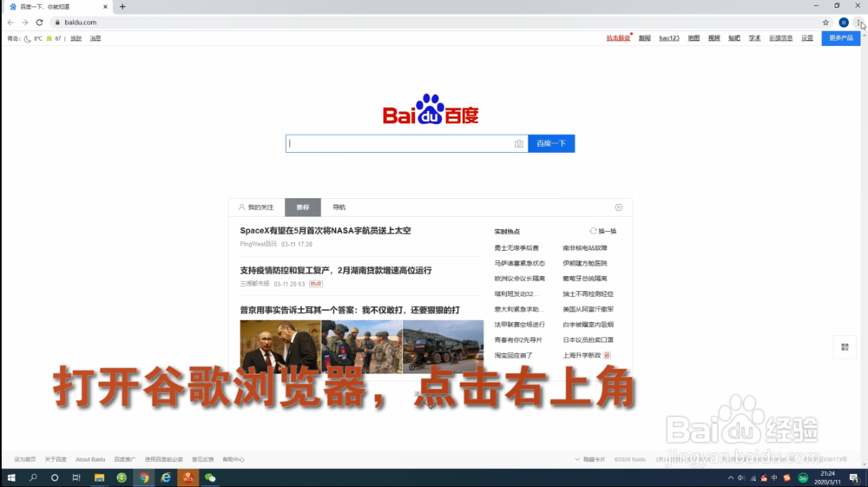Open the 抗击肺炎 link
Screen dimensions: 868x487
(618, 38)
